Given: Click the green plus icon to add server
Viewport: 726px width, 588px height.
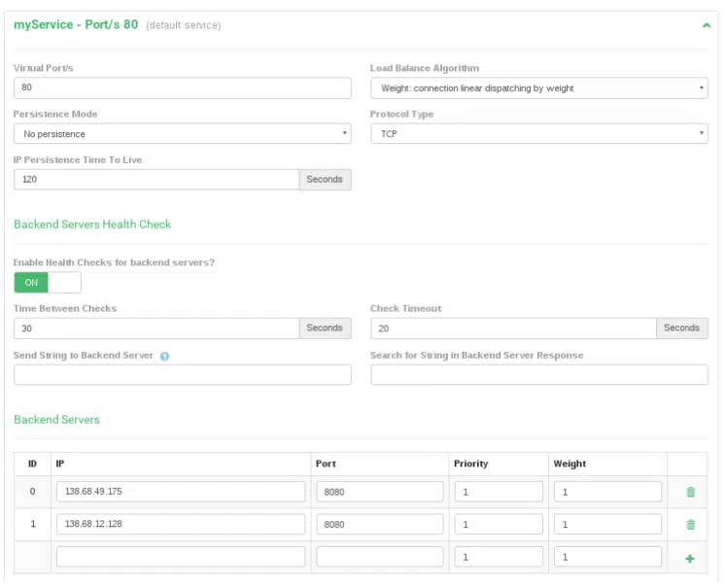Looking at the screenshot, I should [690, 558].
